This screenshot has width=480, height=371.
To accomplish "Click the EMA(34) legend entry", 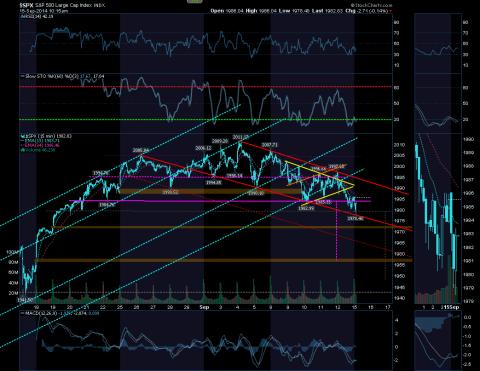I will 40,145.
